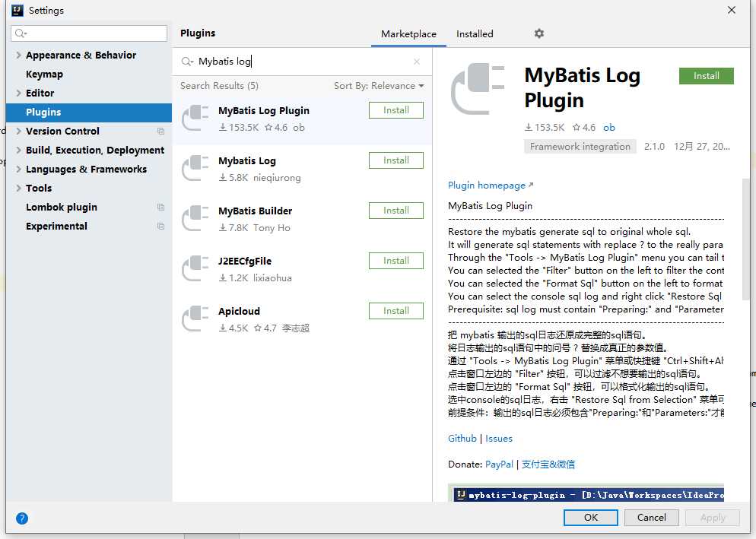Click the plugin search magnifier icon
This screenshot has height=539, width=756.
tap(187, 62)
